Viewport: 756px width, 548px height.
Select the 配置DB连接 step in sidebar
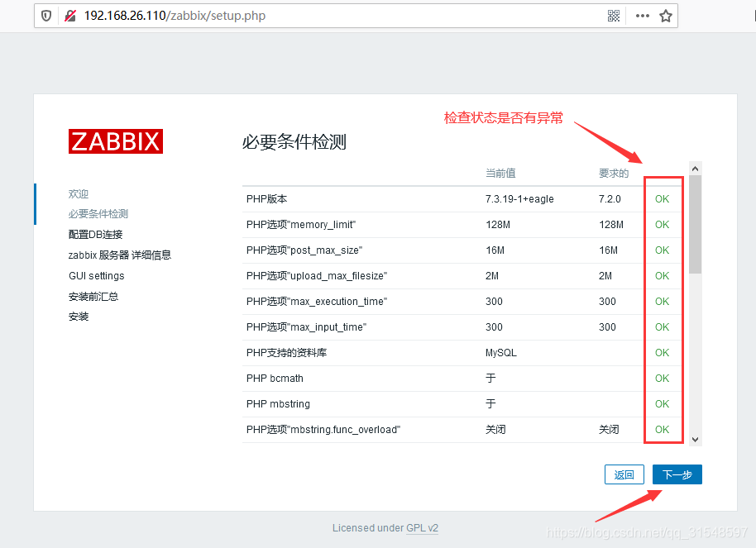[x=95, y=234]
